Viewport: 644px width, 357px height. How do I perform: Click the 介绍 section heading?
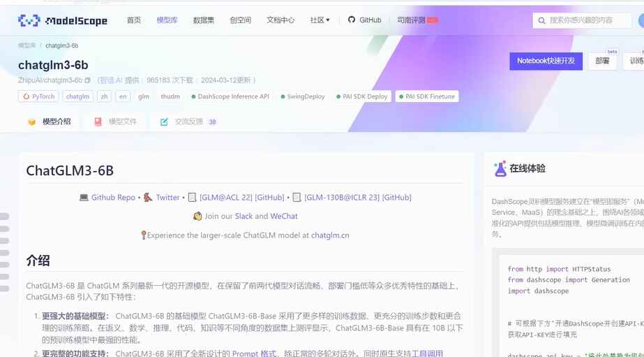(38, 261)
